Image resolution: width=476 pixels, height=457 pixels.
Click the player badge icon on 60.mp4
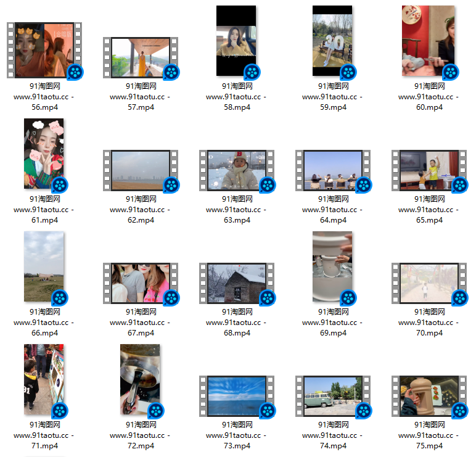tap(451, 72)
